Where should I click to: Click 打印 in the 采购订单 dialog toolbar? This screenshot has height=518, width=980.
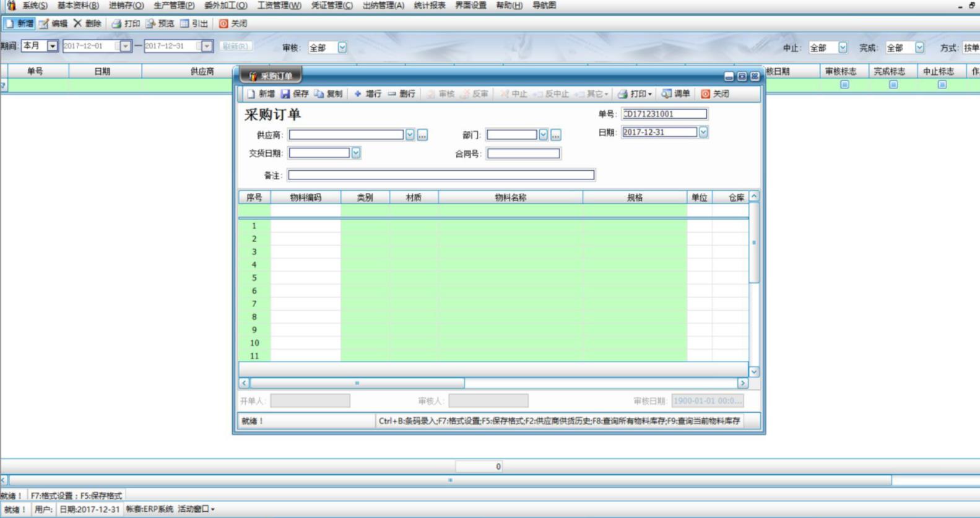click(x=635, y=94)
